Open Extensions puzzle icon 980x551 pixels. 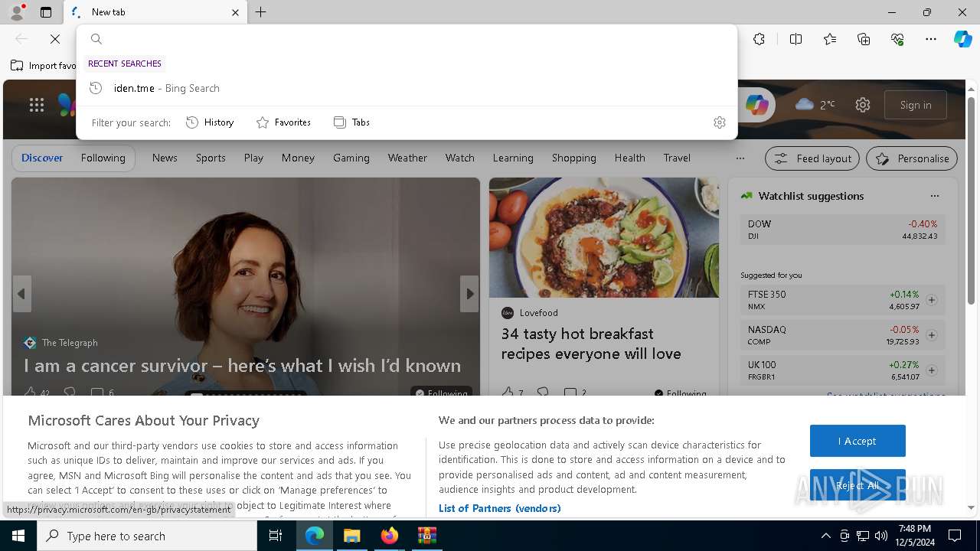tap(759, 39)
